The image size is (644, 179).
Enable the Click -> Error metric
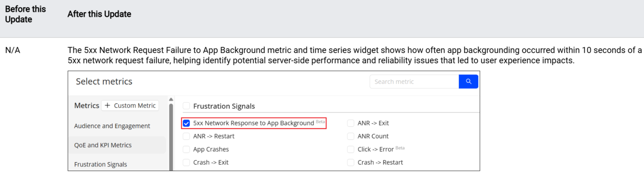(350, 150)
